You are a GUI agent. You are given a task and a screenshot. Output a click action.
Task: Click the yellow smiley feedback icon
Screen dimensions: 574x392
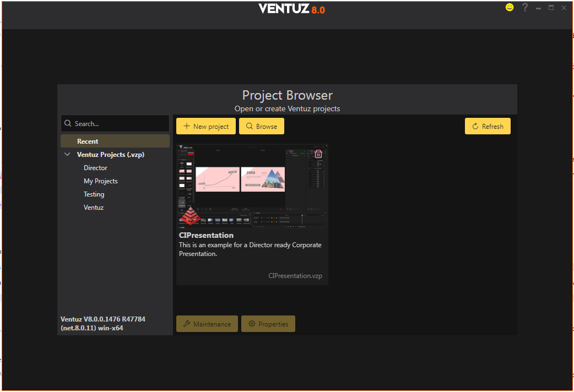(x=510, y=8)
